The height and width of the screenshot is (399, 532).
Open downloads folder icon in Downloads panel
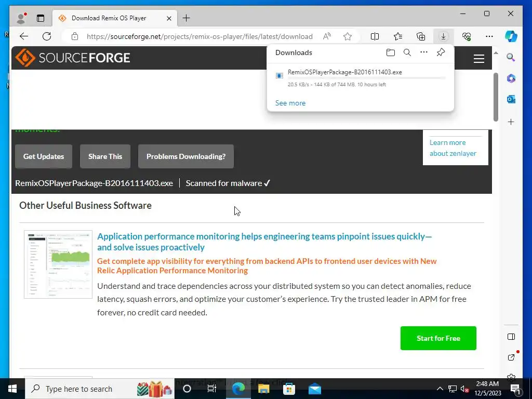pos(391,52)
